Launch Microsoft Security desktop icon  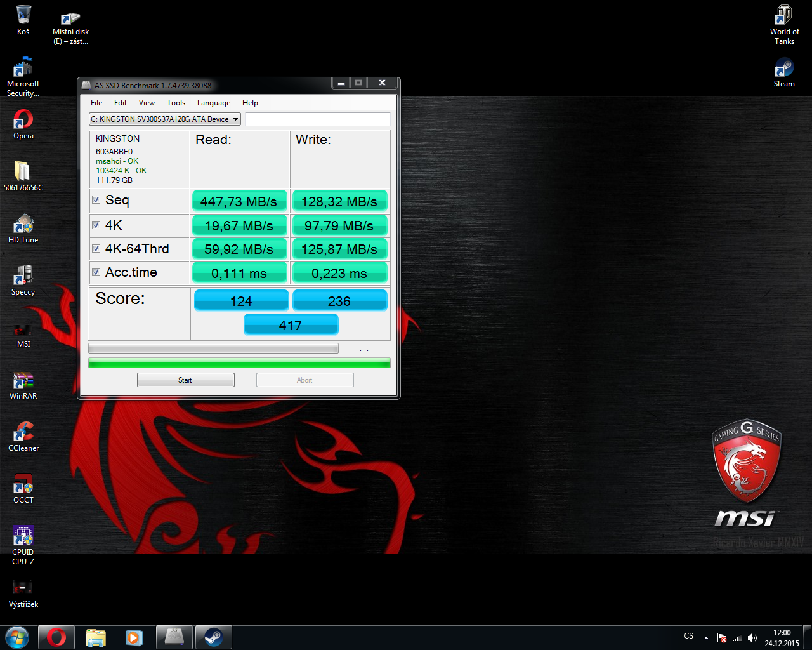pos(23,76)
